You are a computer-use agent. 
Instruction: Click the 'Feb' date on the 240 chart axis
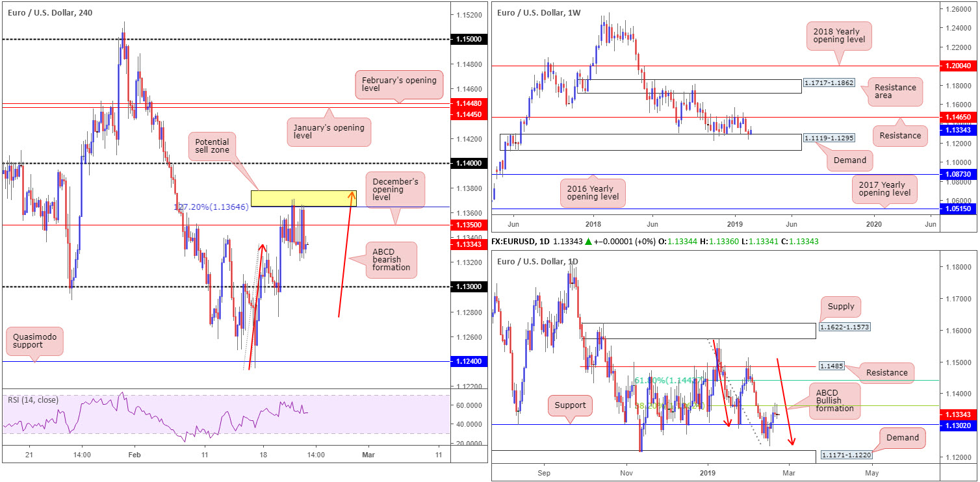[x=134, y=455]
